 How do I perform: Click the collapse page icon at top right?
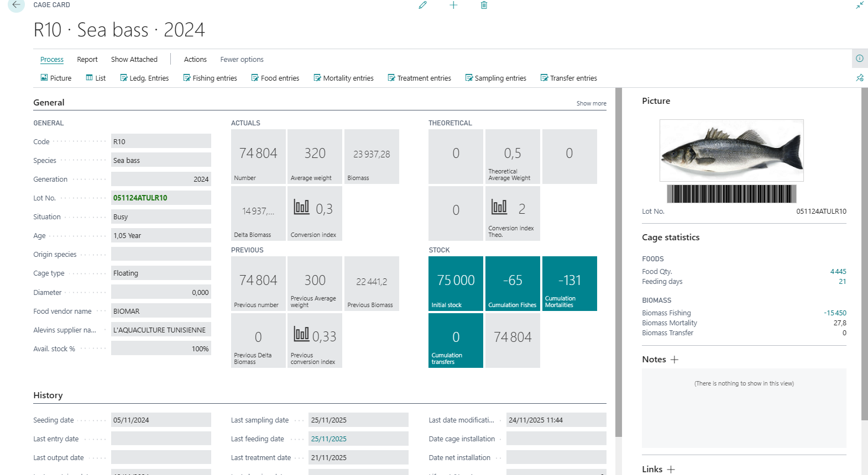point(860,6)
